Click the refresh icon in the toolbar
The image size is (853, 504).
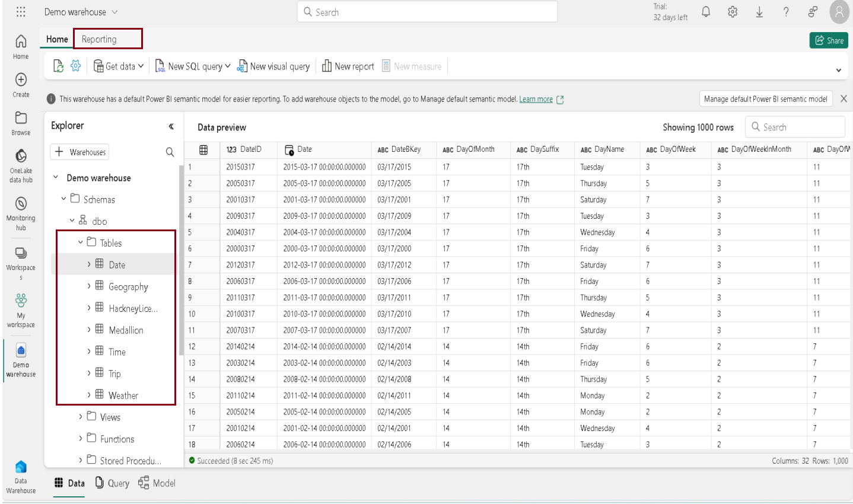pos(58,66)
